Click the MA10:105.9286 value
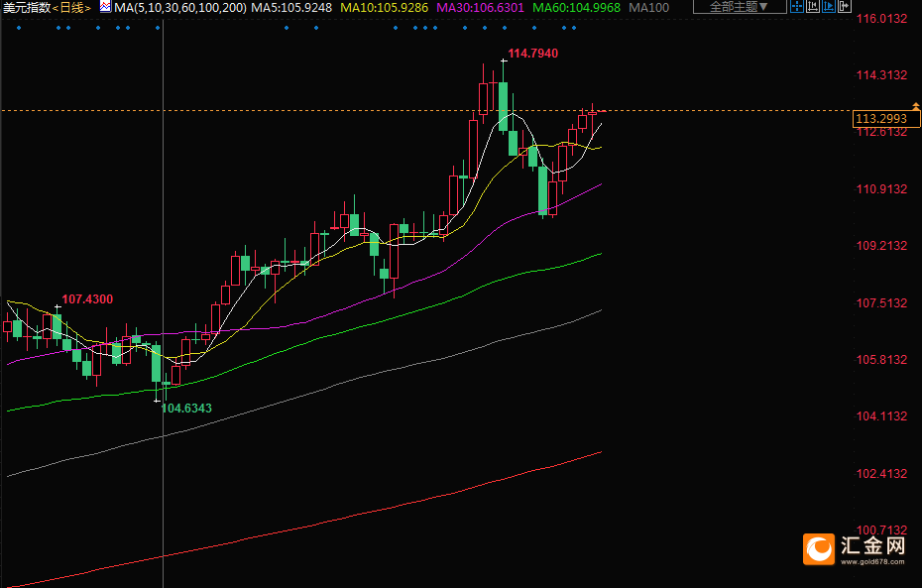Image resolution: width=922 pixels, height=588 pixels. coord(384,8)
